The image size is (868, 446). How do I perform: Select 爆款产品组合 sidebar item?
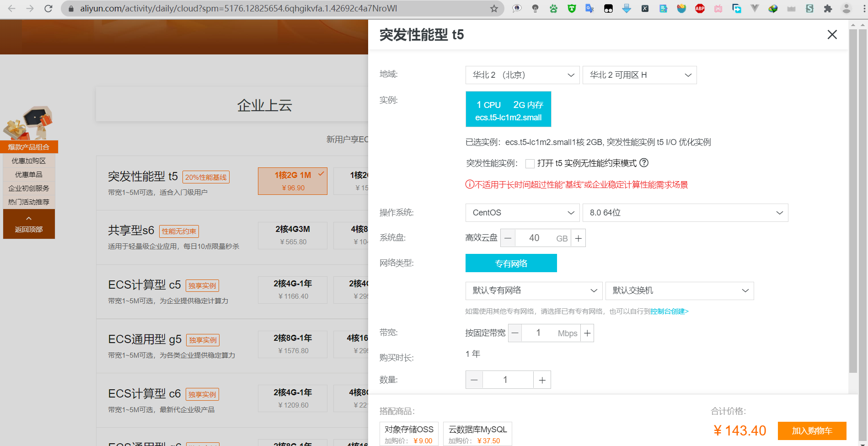[x=29, y=147]
